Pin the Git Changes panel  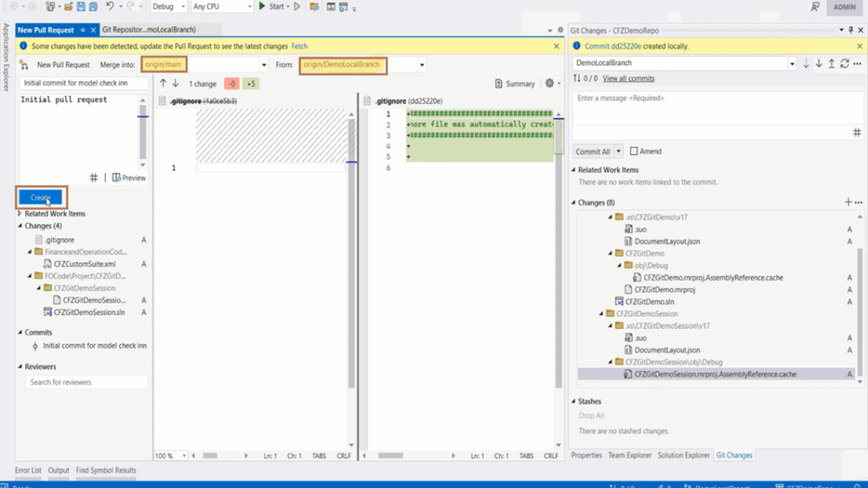click(x=851, y=30)
